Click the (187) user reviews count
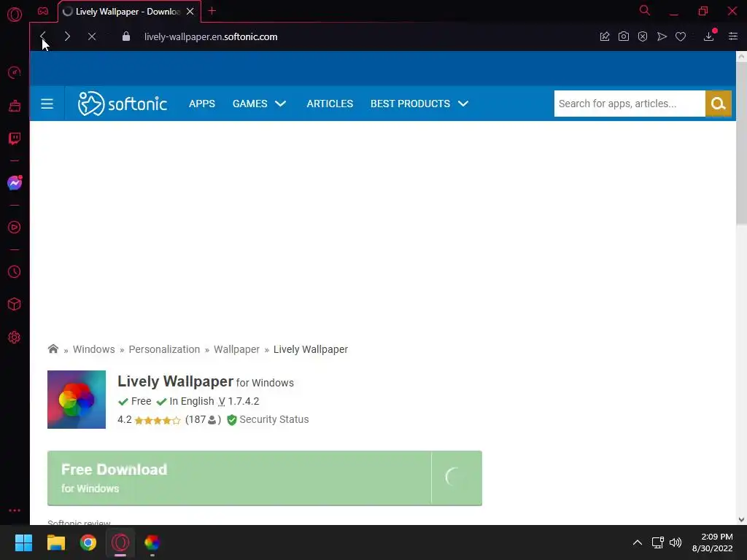The image size is (747, 560). (203, 419)
